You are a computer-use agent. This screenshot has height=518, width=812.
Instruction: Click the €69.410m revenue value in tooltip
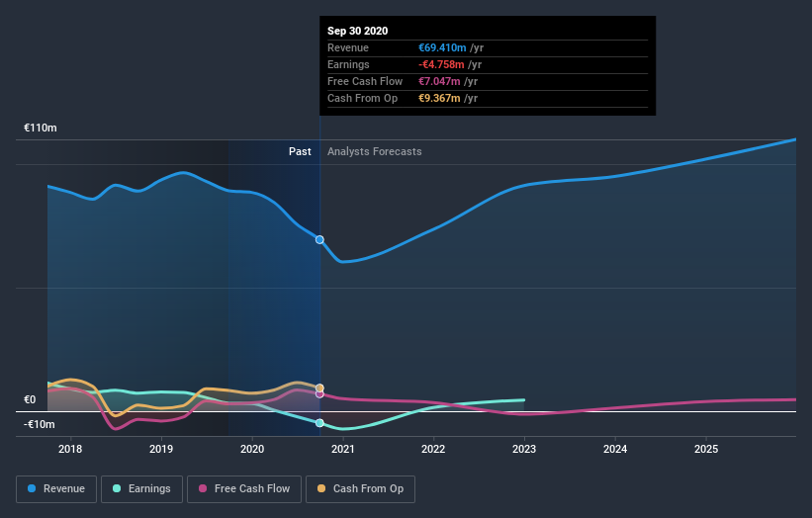click(x=442, y=47)
